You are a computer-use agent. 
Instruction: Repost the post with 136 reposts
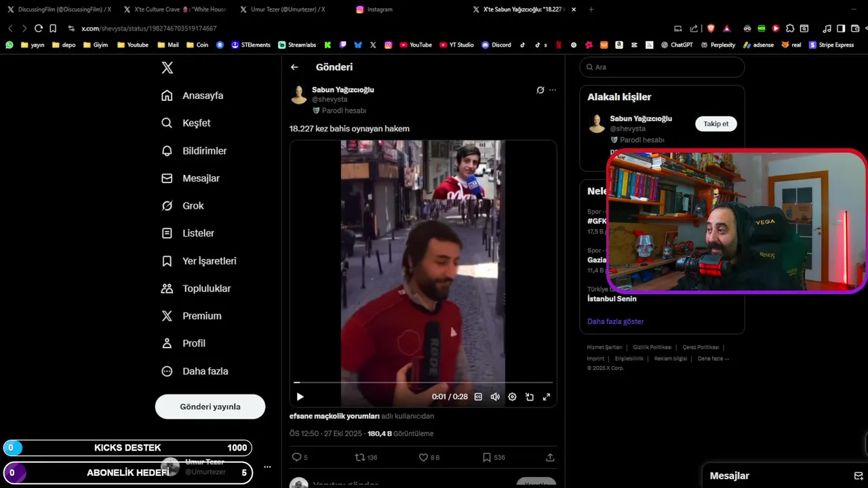[x=366, y=457]
